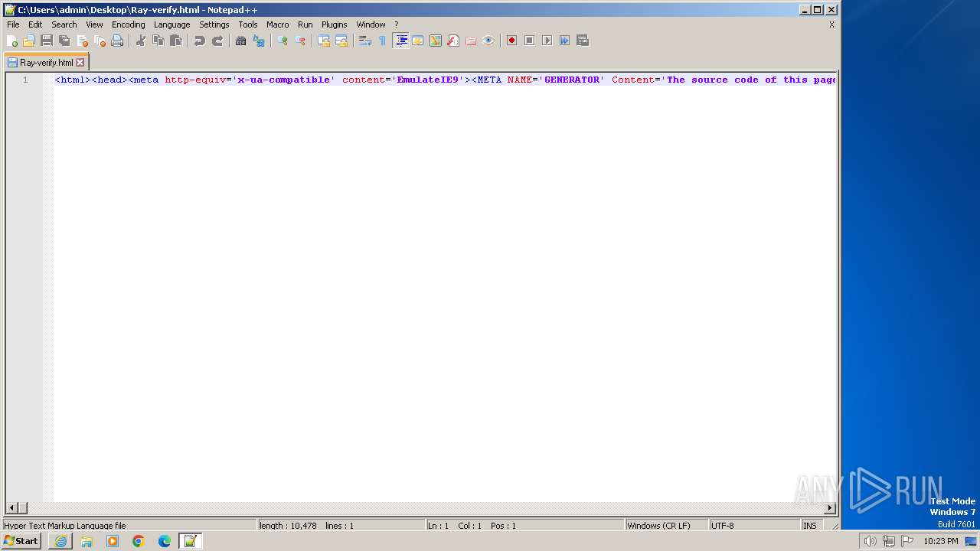
Task: Open the Language menu
Action: (x=171, y=24)
